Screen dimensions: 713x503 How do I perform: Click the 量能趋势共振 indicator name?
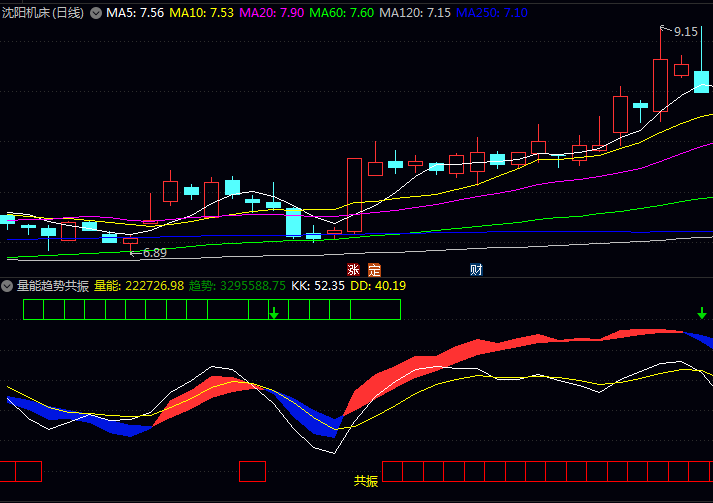pos(53,286)
